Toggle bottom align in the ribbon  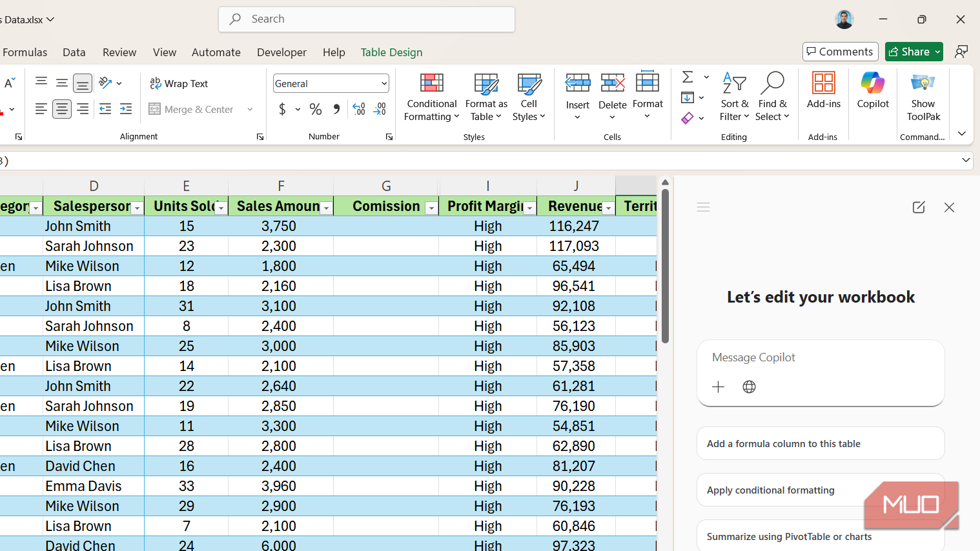click(x=83, y=83)
